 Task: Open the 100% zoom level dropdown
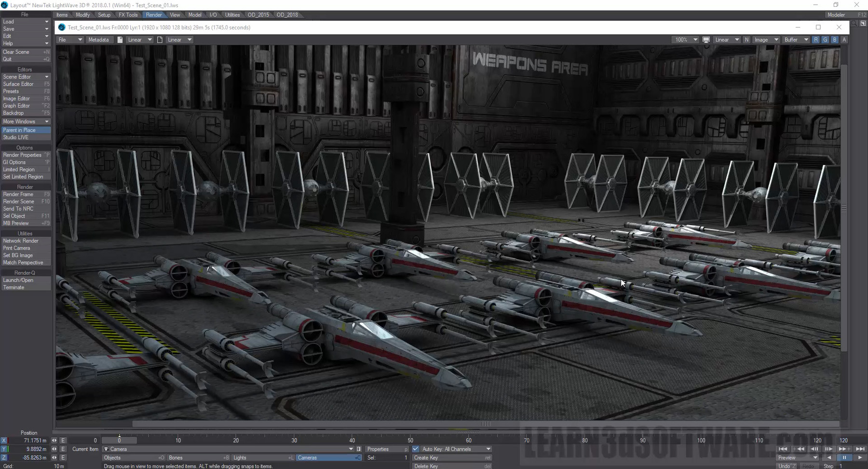pyautogui.click(x=686, y=40)
